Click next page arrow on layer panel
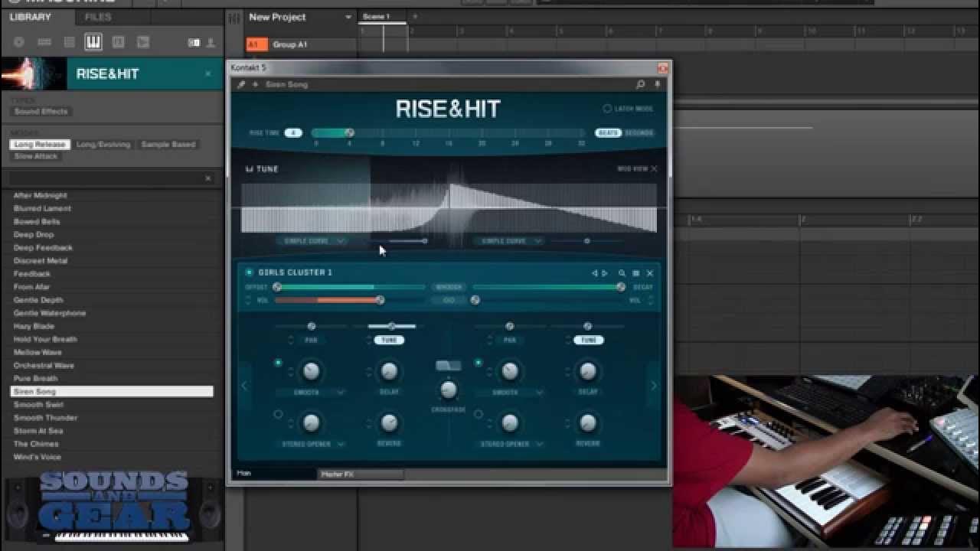 coord(653,386)
